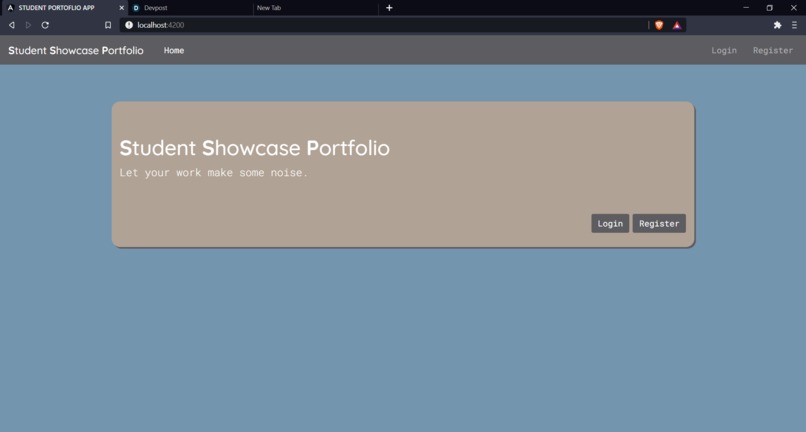Close the browser window
This screenshot has height=432, width=806.
coord(793,8)
